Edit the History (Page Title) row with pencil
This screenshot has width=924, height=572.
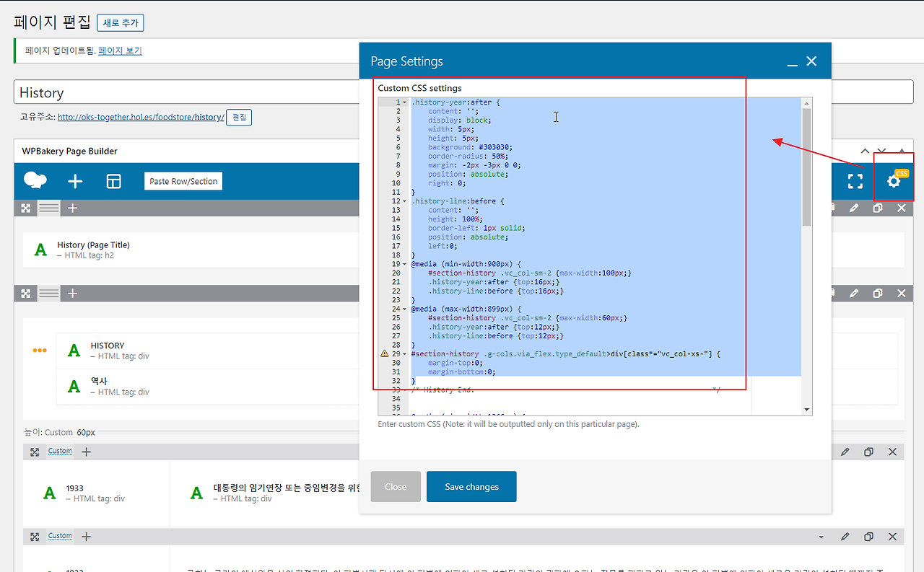[854, 208]
